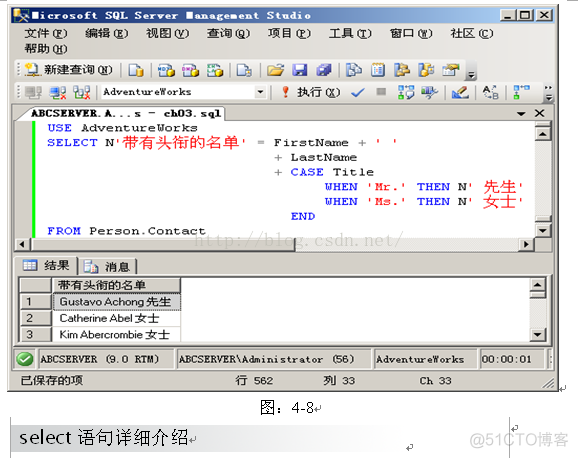Click the cell 'Gustavo Achong 先生'

116,302
